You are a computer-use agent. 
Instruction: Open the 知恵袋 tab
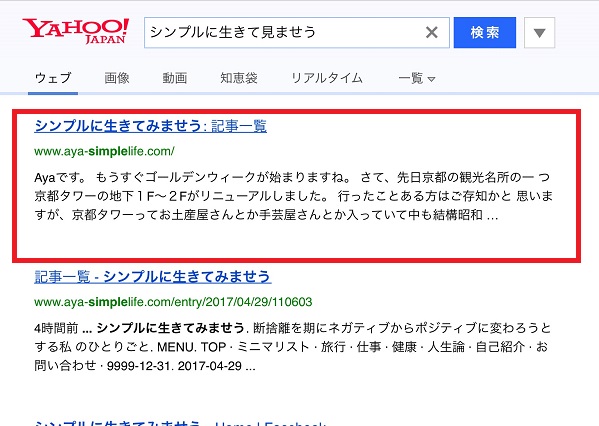239,78
